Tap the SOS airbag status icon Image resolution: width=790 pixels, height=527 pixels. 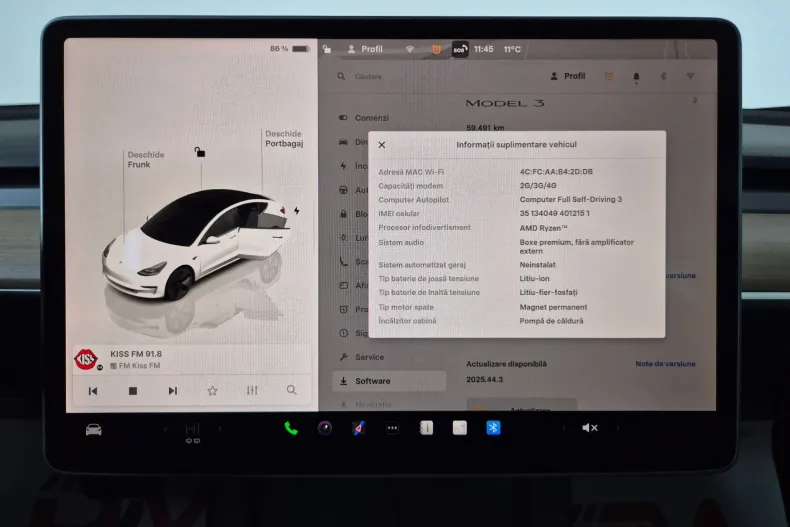click(x=459, y=49)
